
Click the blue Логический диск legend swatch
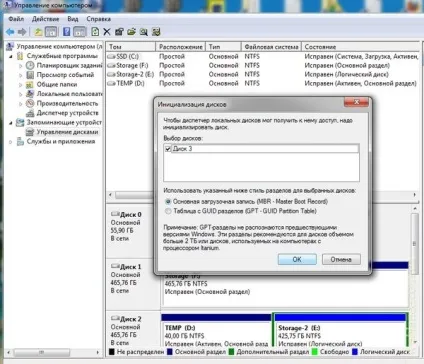coord(355,352)
